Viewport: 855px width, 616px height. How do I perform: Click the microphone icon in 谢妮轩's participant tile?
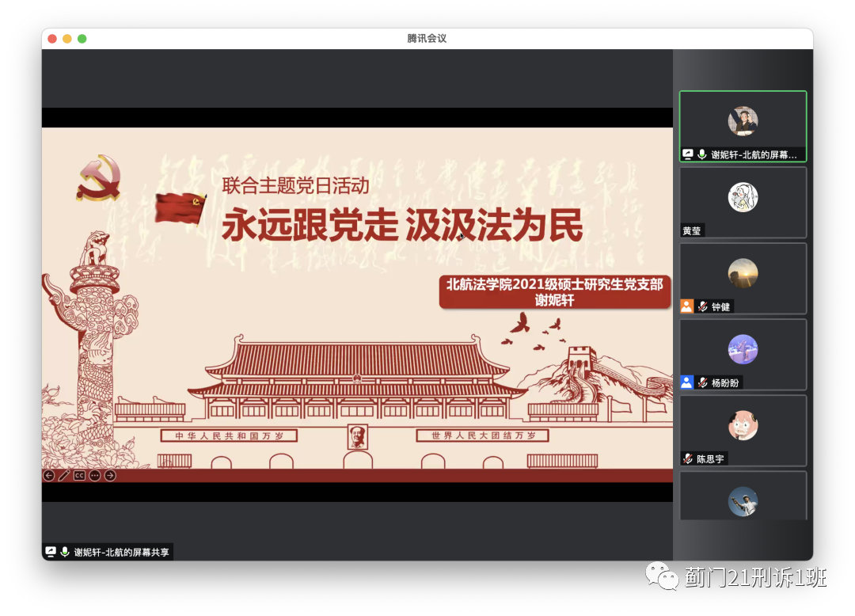(x=702, y=154)
